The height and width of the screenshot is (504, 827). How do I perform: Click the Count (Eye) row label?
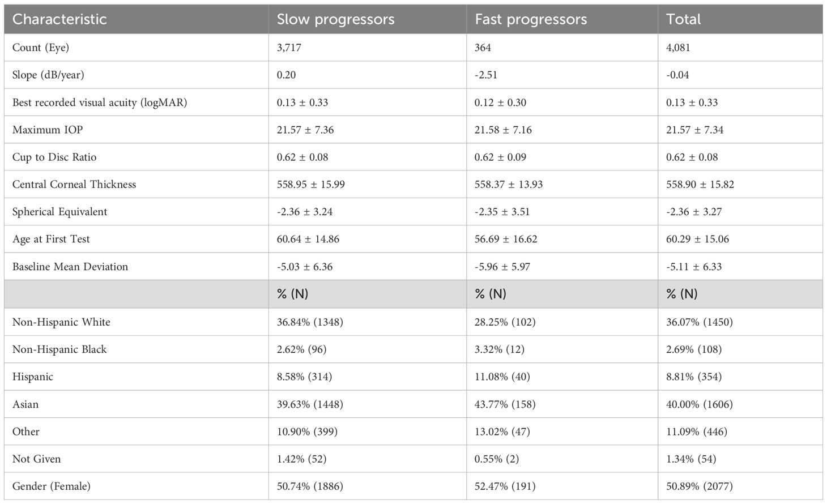pyautogui.click(x=41, y=48)
